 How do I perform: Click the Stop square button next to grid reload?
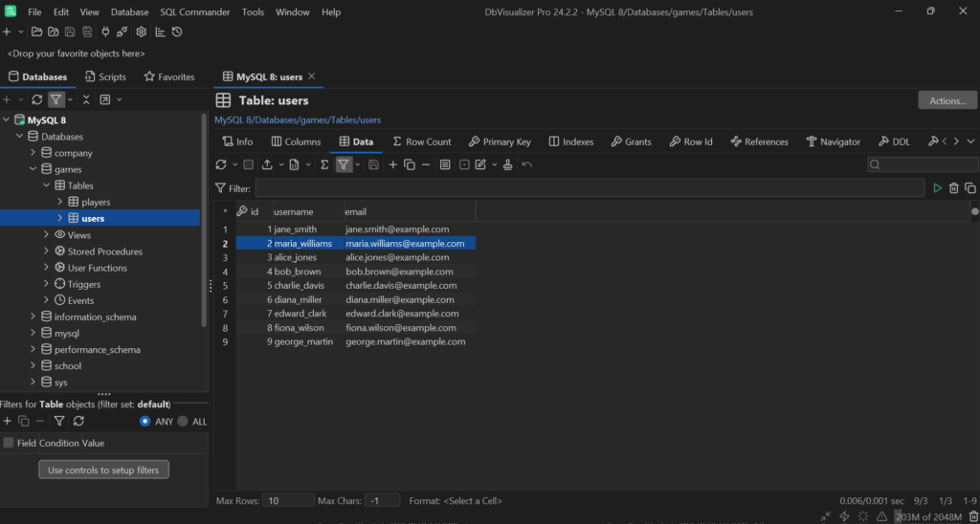click(248, 164)
